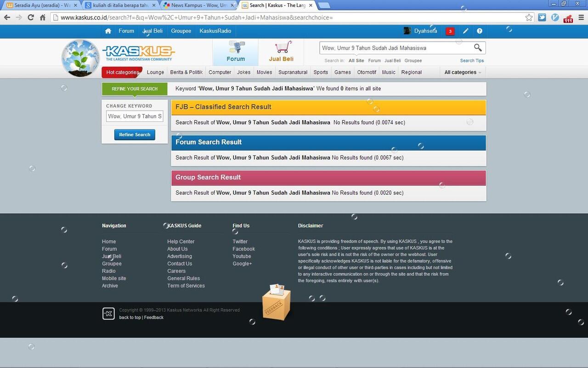Bookmark page with the star icon
588x368 pixels.
529,17
